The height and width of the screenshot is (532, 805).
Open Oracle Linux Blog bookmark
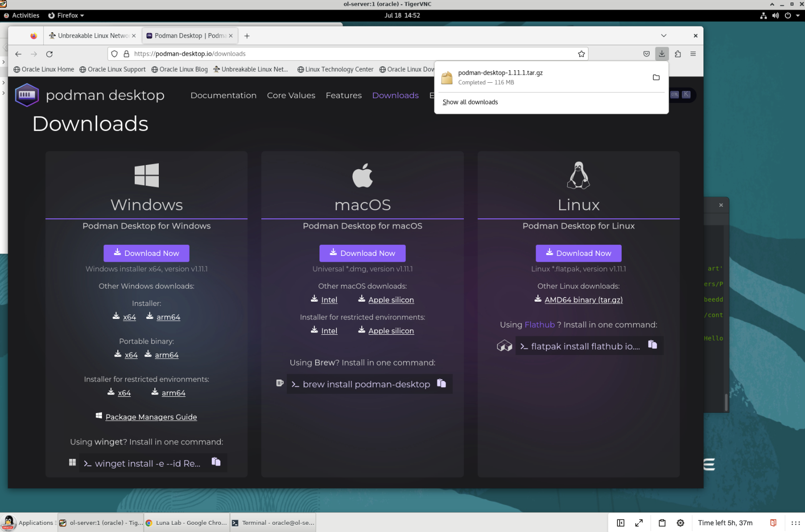click(x=179, y=69)
